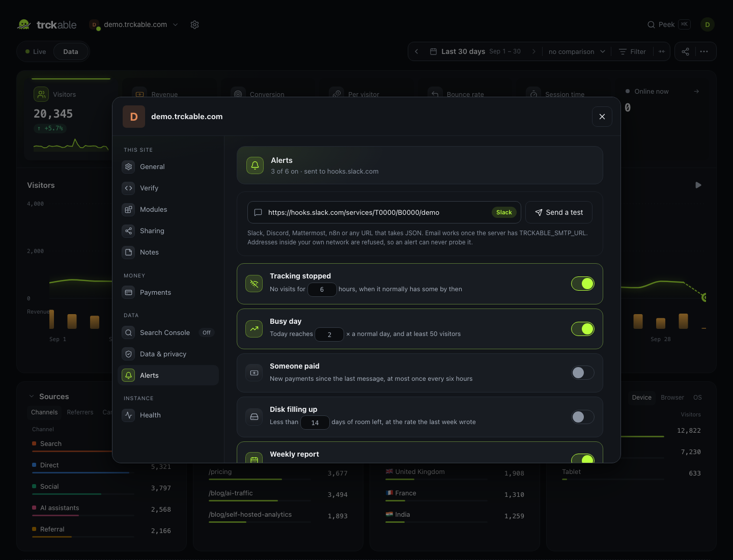The image size is (733, 560).
Task: Open the demo.trckable.com site switcher
Action: [134, 24]
